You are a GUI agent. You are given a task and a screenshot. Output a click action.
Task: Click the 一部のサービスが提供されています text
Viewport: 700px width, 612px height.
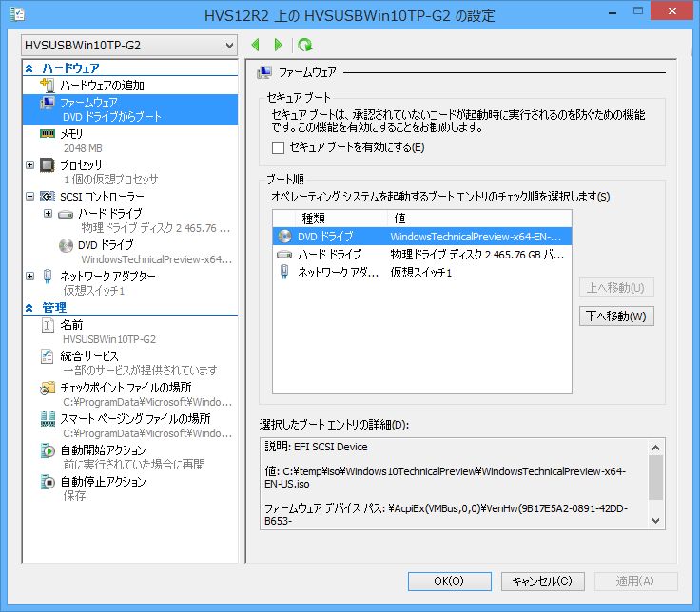(140, 370)
